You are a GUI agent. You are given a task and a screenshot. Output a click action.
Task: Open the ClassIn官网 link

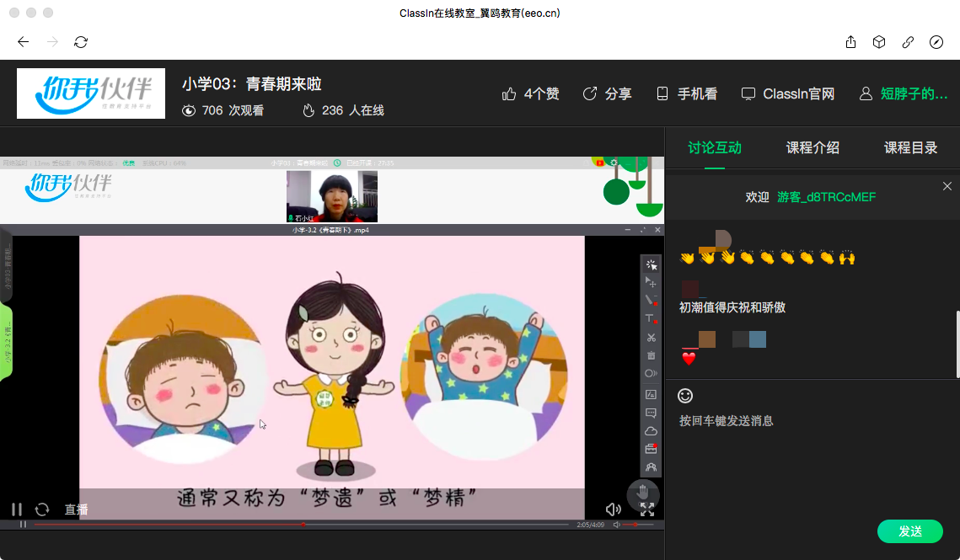pos(788,93)
